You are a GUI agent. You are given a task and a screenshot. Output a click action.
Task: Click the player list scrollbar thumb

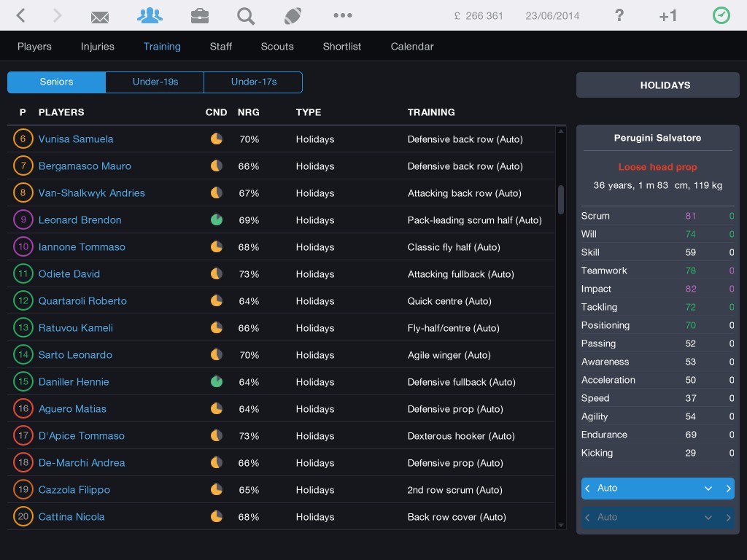560,199
